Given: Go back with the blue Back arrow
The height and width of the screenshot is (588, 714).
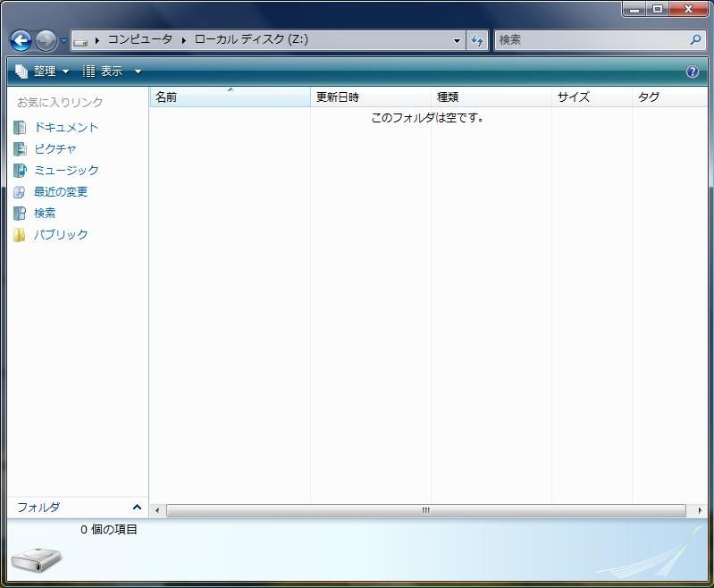Looking at the screenshot, I should click(21, 40).
